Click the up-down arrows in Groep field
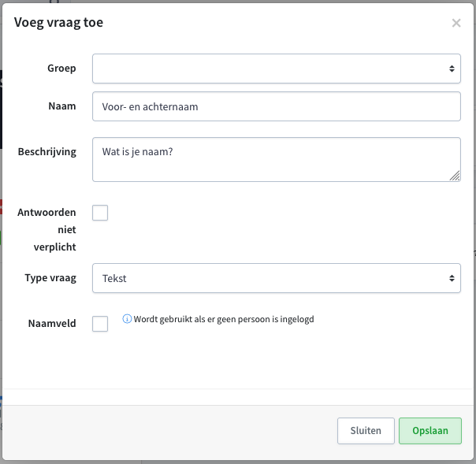Screen dimensions: 476x464 (452, 69)
